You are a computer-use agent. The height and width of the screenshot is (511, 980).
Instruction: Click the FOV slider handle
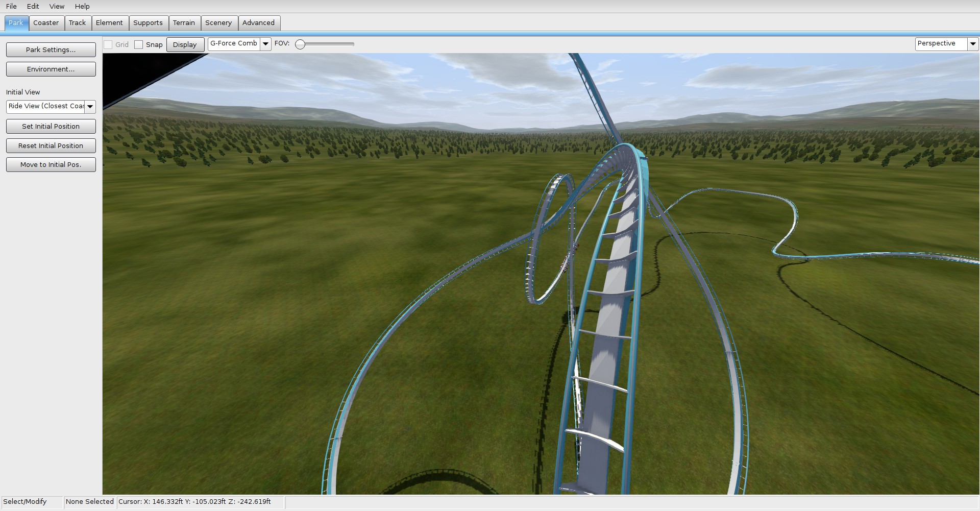tap(300, 44)
